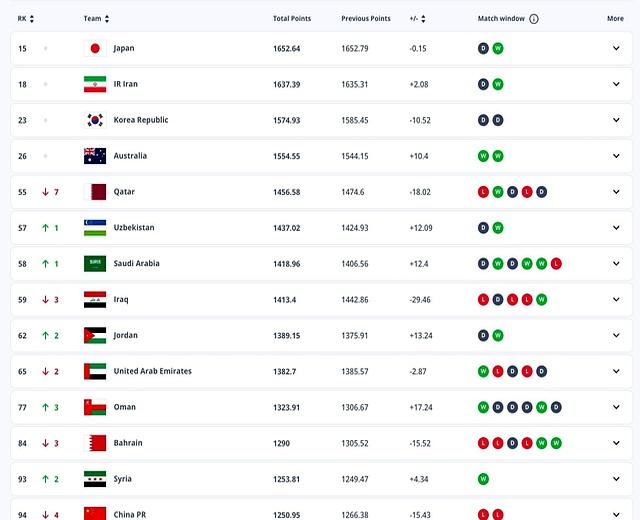This screenshot has width=640, height=520.
Task: Open the Uzbekistan team link
Action: coord(134,228)
